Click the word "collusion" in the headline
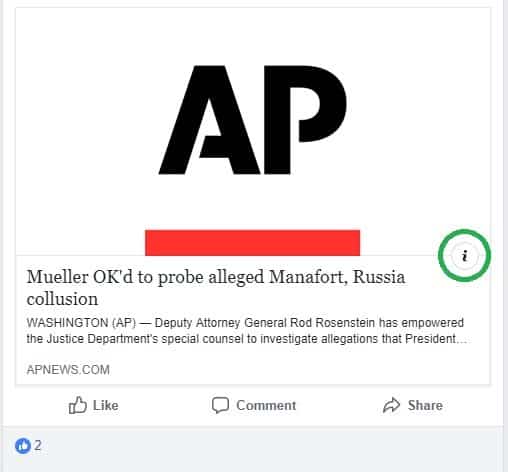The width and height of the screenshot is (508, 472). [x=62, y=299]
